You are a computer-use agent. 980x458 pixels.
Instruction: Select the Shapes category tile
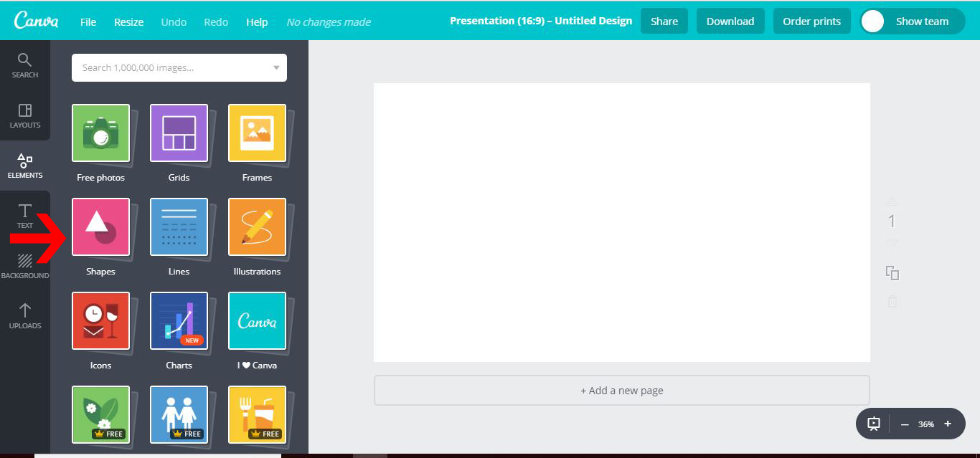coord(100,227)
